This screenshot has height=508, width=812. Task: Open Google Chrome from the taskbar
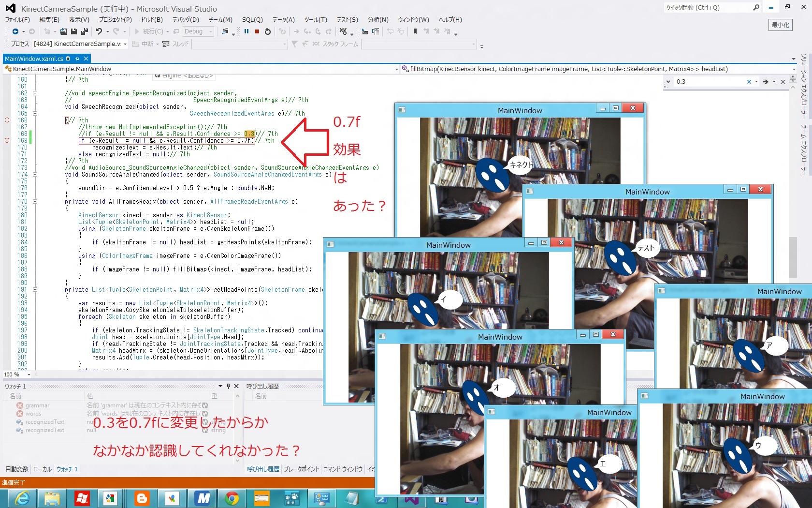(x=232, y=498)
